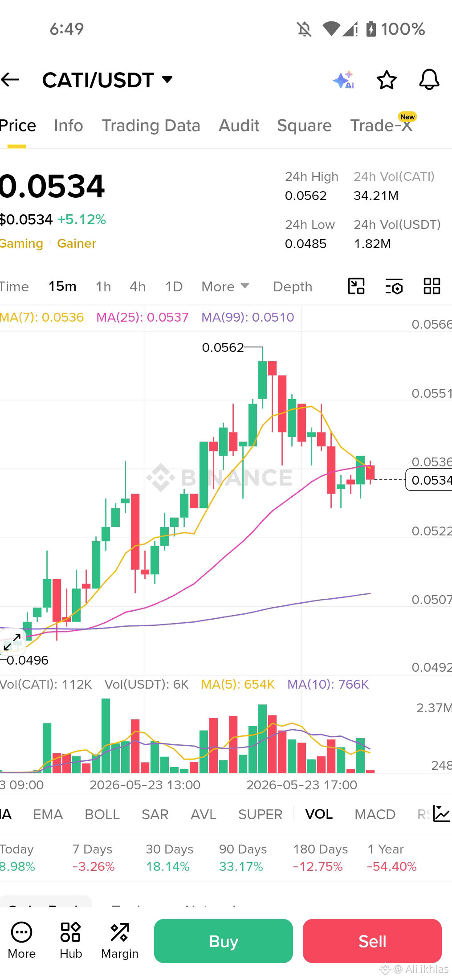Viewport: 452px width, 980px height.
Task: Enable the SUPER indicator
Action: [x=260, y=814]
